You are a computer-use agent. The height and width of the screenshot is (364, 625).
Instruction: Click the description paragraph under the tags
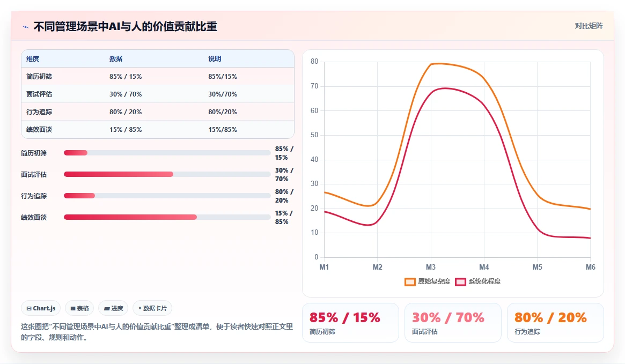click(157, 332)
